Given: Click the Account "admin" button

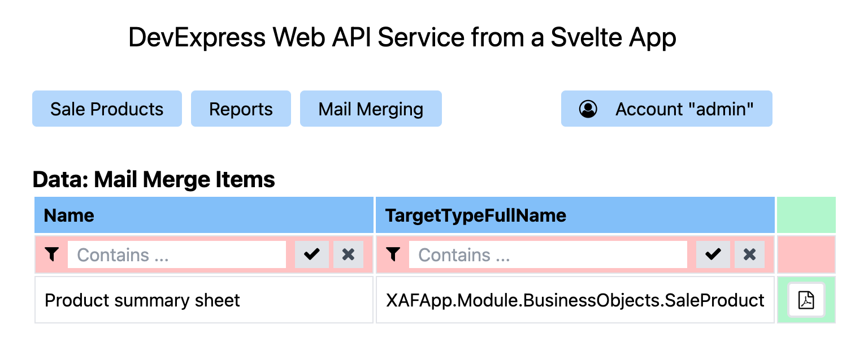Looking at the screenshot, I should (666, 109).
